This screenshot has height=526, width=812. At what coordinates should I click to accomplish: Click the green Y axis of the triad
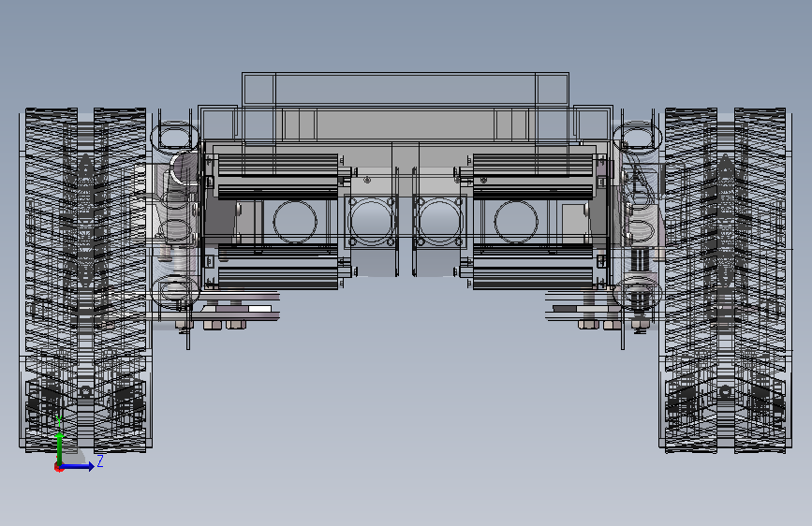pyautogui.click(x=60, y=447)
